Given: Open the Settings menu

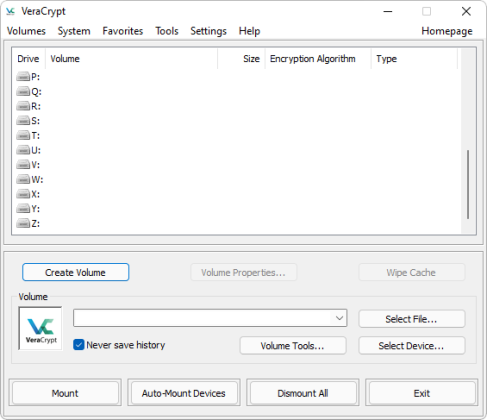Looking at the screenshot, I should click(208, 31).
